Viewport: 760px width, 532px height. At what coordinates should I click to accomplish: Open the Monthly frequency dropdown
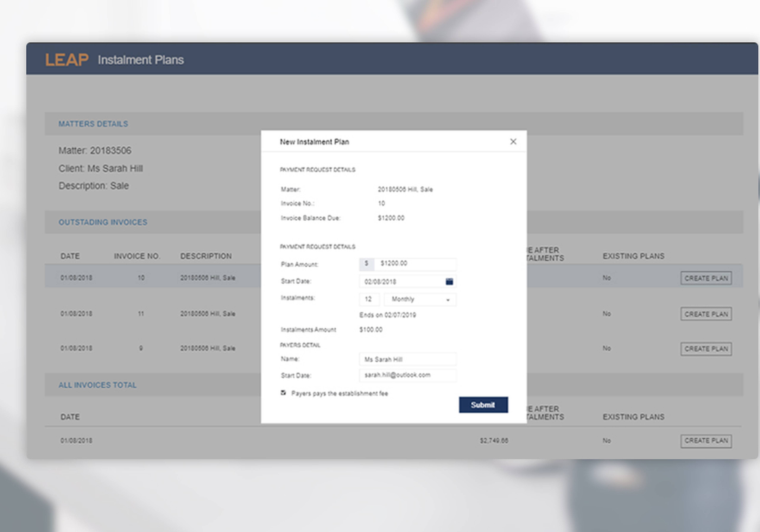pyautogui.click(x=420, y=299)
